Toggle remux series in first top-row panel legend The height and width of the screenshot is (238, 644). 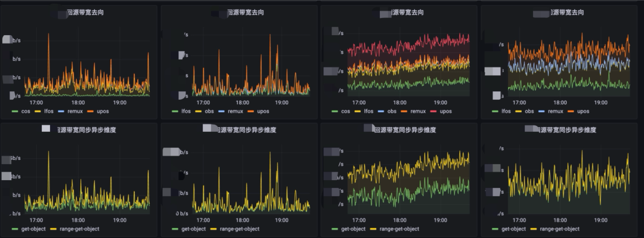[75, 112]
